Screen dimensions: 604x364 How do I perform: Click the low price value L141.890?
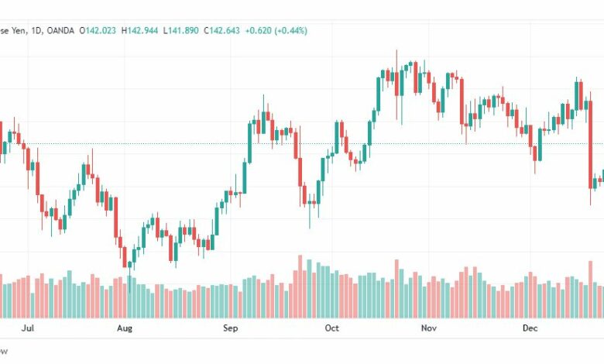coord(180,31)
